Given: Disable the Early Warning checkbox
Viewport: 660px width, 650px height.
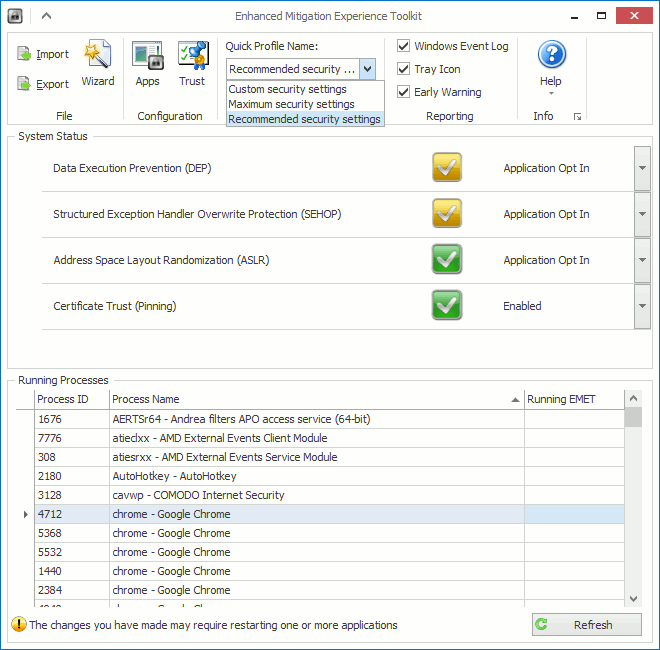Looking at the screenshot, I should (x=403, y=92).
